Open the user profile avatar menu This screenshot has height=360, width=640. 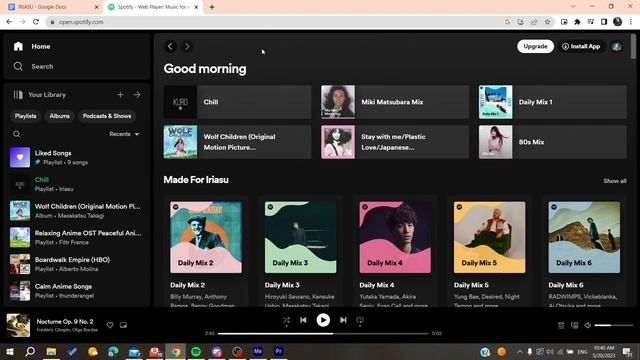[x=616, y=47]
